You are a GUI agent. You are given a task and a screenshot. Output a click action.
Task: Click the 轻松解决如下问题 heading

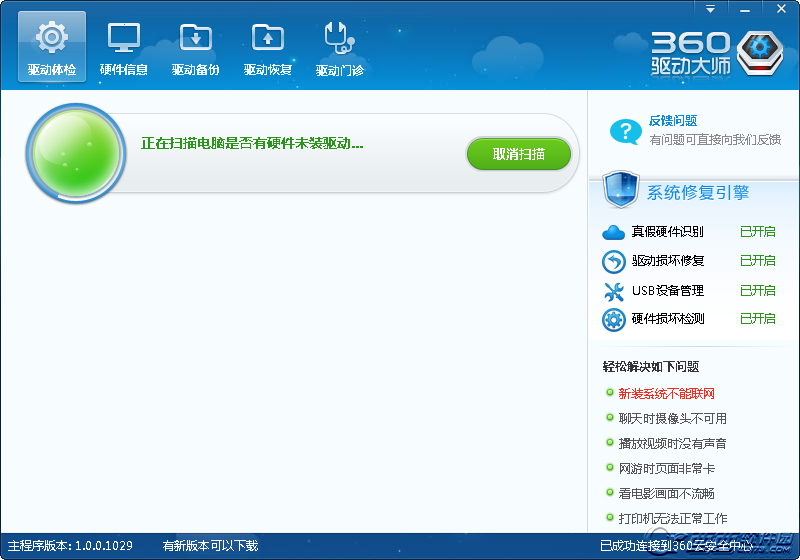(x=651, y=367)
